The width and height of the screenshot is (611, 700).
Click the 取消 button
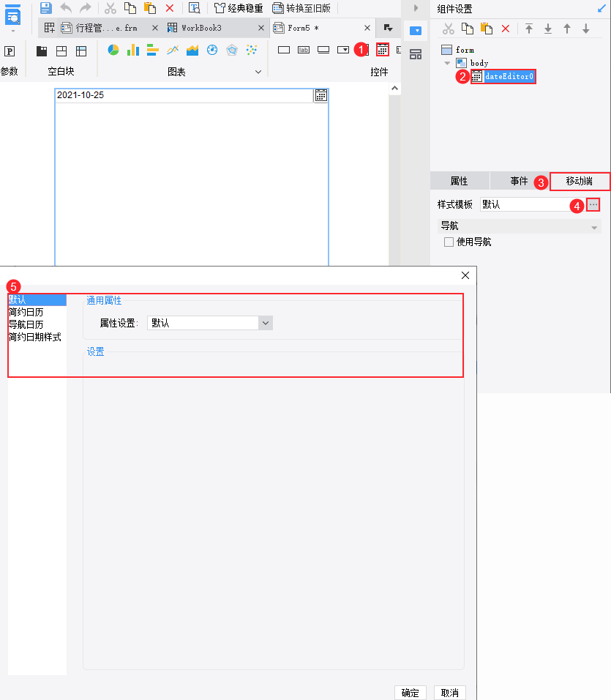point(449,693)
